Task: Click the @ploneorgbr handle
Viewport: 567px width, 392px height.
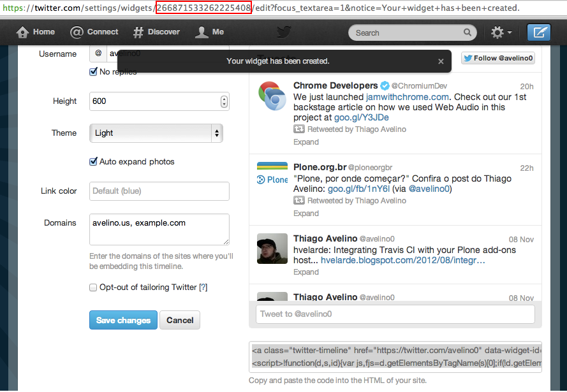Action: click(x=370, y=168)
